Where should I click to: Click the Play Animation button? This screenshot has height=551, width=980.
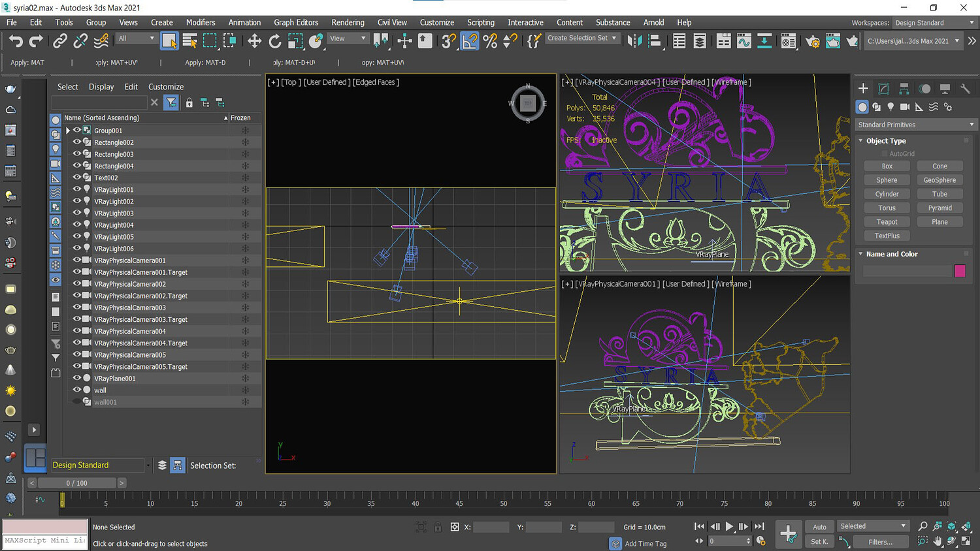point(729,526)
